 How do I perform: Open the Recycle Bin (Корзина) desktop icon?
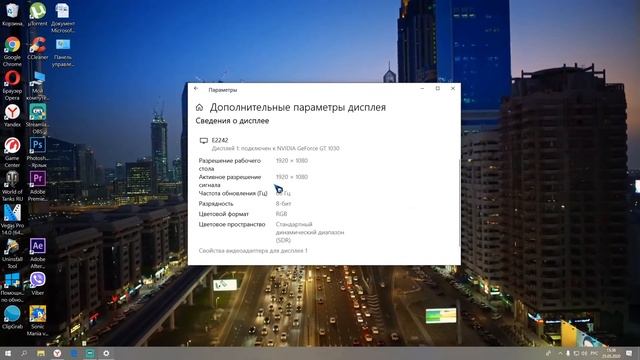click(12, 14)
